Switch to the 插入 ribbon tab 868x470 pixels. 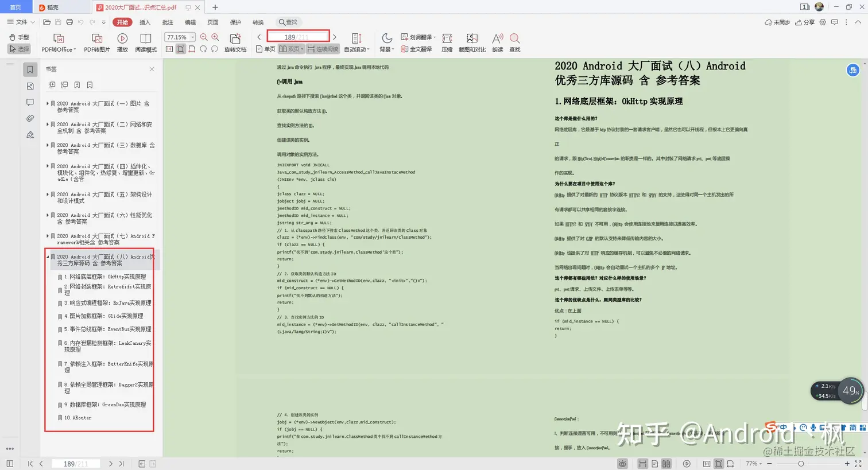tap(145, 22)
